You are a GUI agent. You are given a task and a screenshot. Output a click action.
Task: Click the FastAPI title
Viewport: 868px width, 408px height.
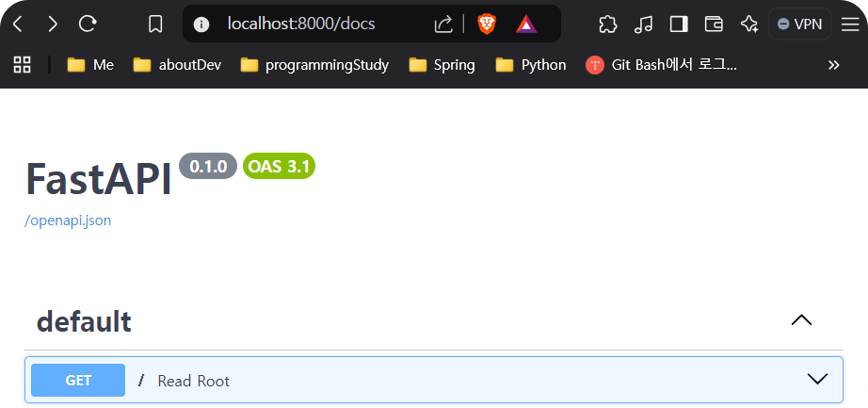[x=99, y=179]
